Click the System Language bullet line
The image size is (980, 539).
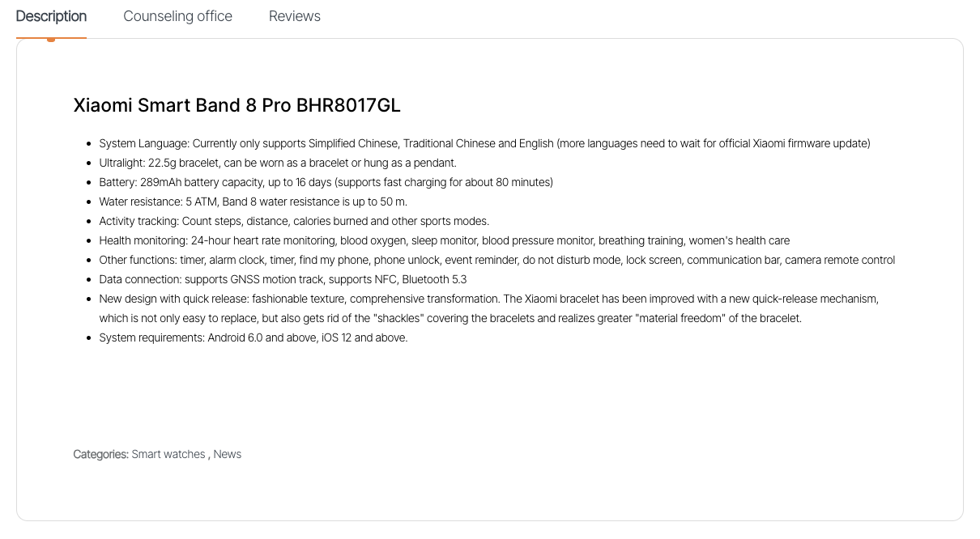pos(484,143)
